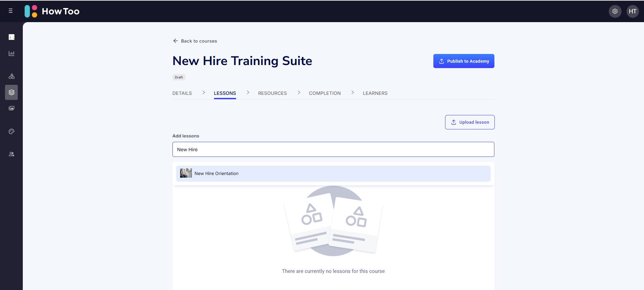Select New Hire Orientation from the suggestions
Screen dimensions: 644x290
216,174
